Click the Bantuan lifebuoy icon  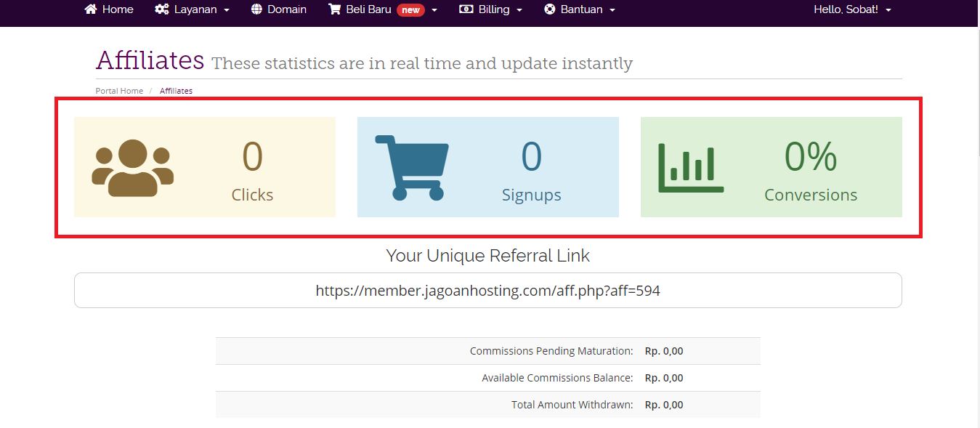click(x=550, y=9)
